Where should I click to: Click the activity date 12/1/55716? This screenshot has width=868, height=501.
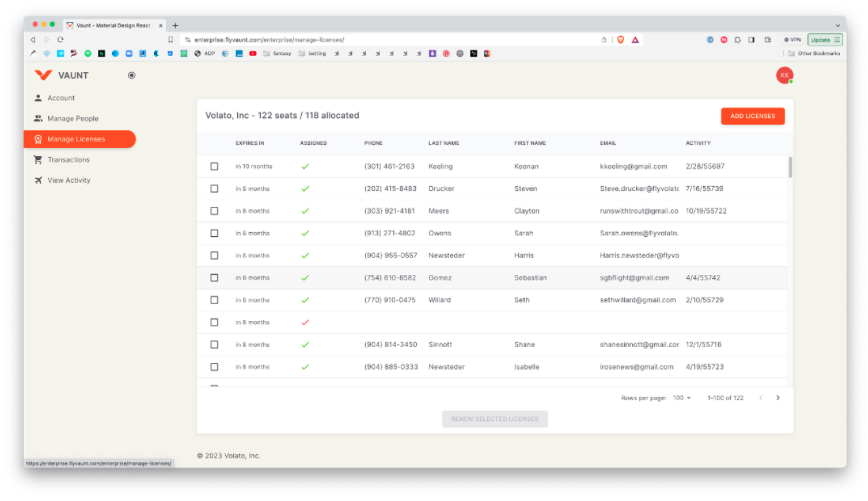tap(703, 345)
